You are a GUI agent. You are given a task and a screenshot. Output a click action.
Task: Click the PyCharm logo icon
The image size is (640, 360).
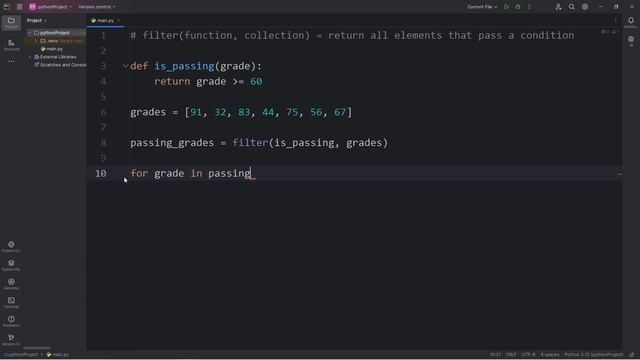7,7
